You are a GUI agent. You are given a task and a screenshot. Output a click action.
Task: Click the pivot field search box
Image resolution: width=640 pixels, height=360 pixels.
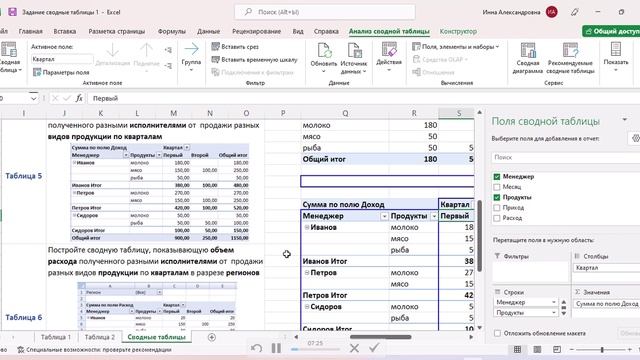565,157
